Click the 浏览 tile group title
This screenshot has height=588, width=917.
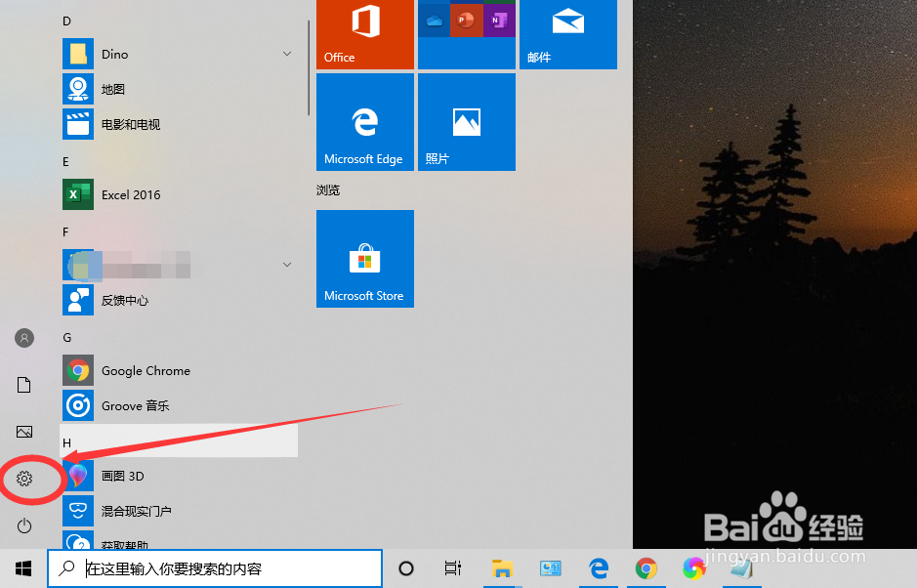point(328,190)
